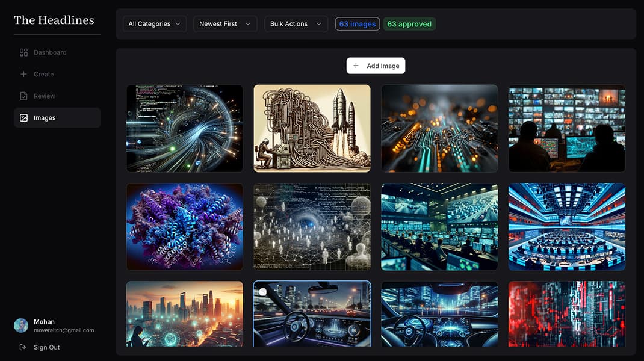Sign Out of the account
The height and width of the screenshot is (361, 644).
click(x=47, y=347)
